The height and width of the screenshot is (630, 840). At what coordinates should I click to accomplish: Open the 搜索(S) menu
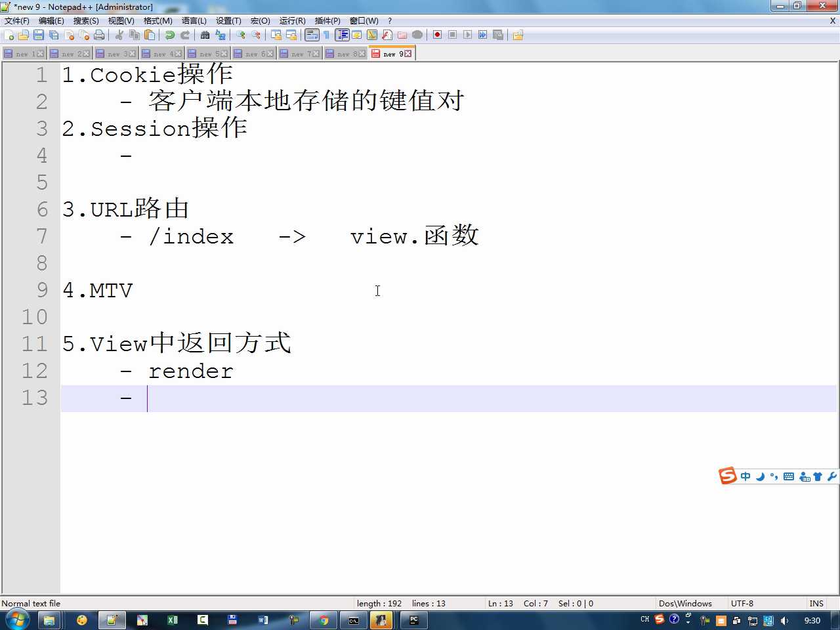point(86,21)
